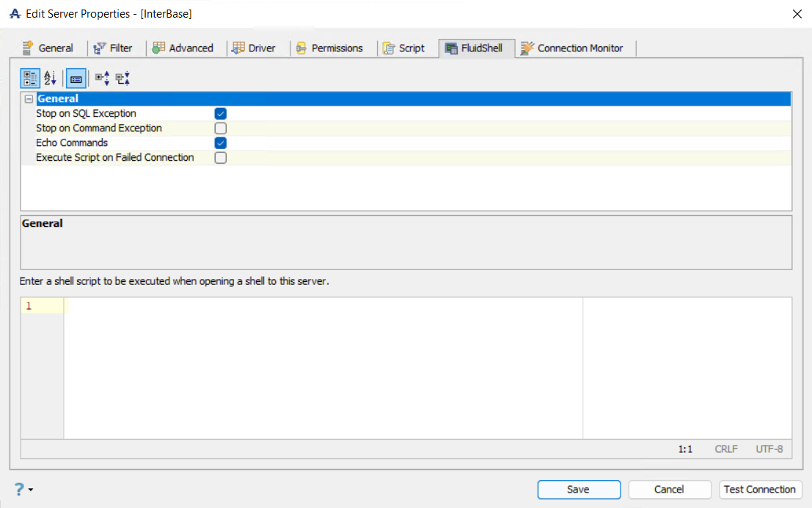Click inside the shell script editor
Viewport: 812px width, 508px height.
[x=323, y=367]
